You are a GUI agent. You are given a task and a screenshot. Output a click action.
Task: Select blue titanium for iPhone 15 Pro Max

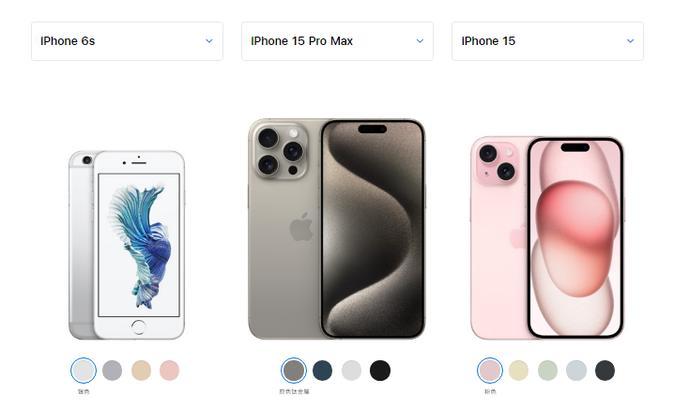pyautogui.click(x=322, y=370)
